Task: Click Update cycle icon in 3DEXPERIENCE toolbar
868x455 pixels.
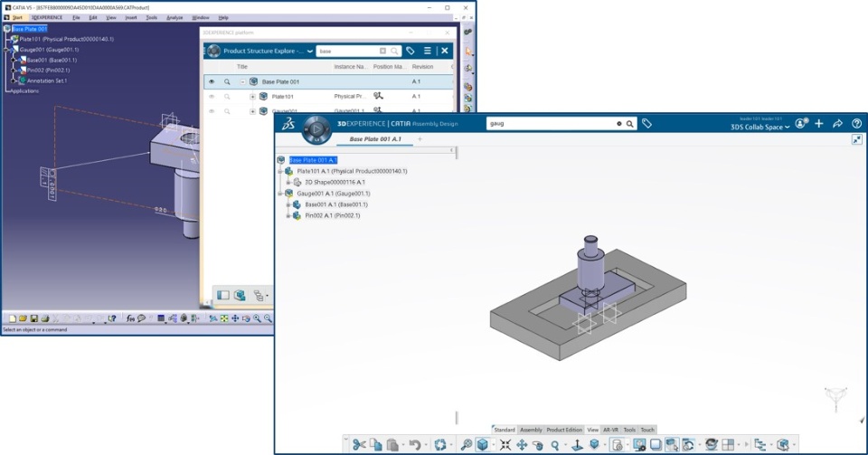Action: [x=440, y=444]
